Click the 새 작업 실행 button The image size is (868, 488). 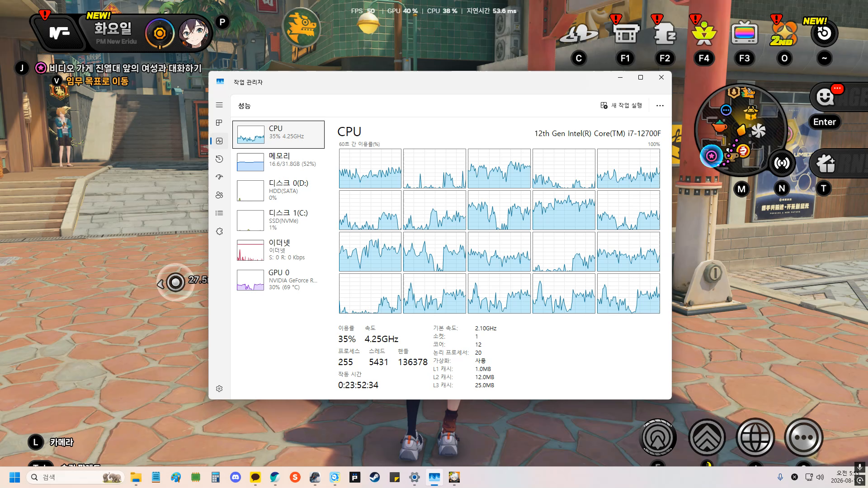click(621, 106)
